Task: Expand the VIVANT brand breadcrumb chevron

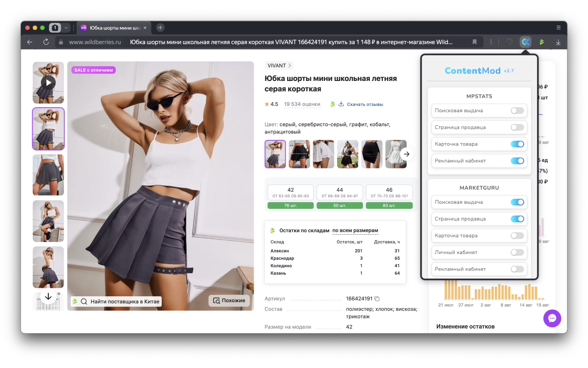Action: coord(290,65)
